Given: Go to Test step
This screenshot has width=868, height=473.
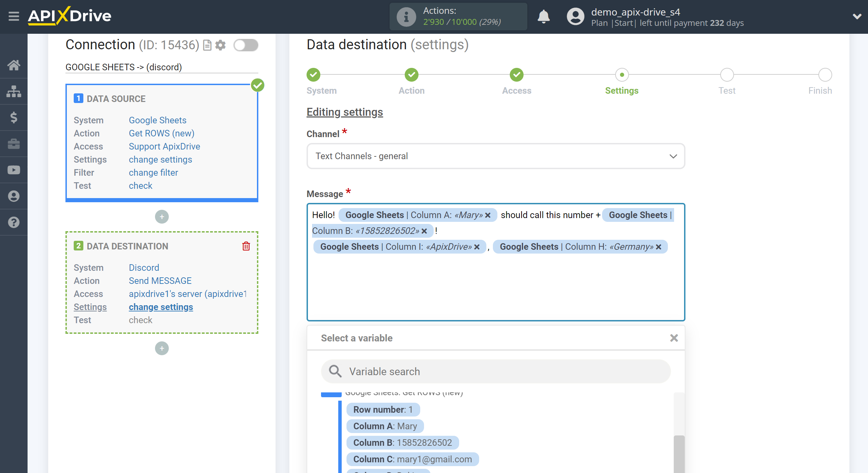Looking at the screenshot, I should click(727, 75).
